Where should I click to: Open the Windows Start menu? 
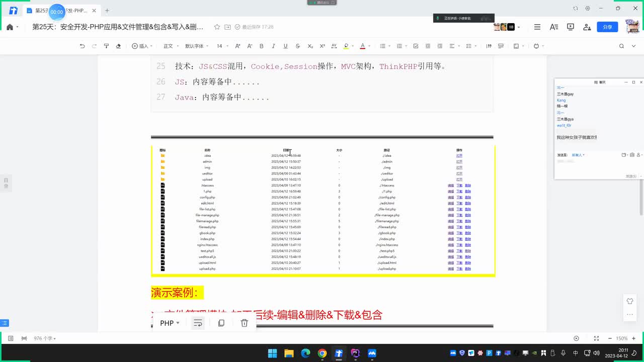(x=272, y=353)
